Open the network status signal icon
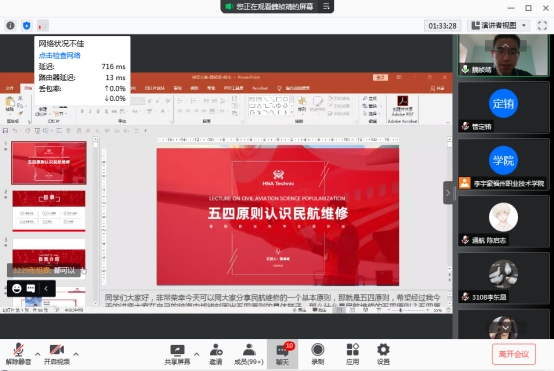This screenshot has height=371, width=554. (x=43, y=25)
